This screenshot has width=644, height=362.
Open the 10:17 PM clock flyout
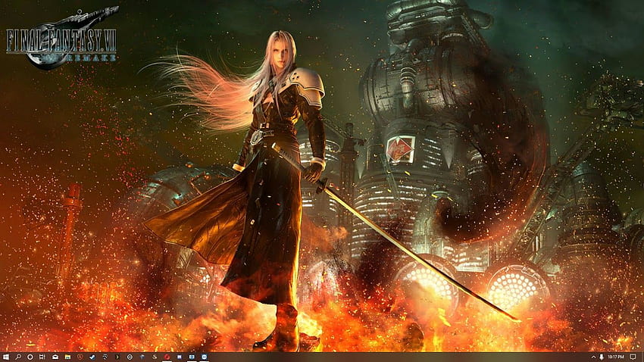point(616,357)
